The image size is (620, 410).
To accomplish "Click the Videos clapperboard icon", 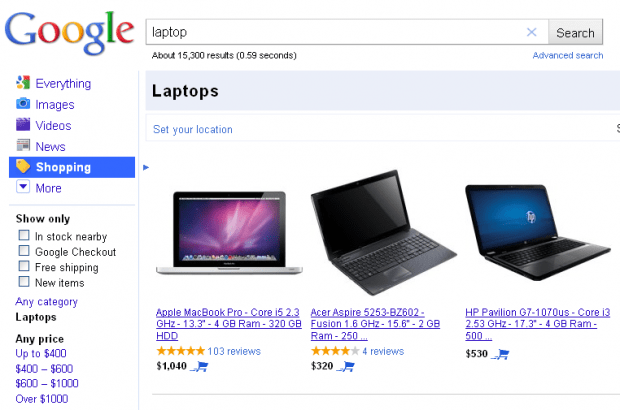I will pos(23,125).
